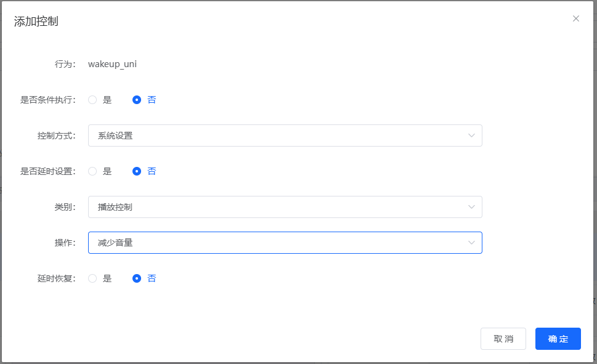
Task: Set 延时恢复 to 否
Action: click(x=137, y=278)
